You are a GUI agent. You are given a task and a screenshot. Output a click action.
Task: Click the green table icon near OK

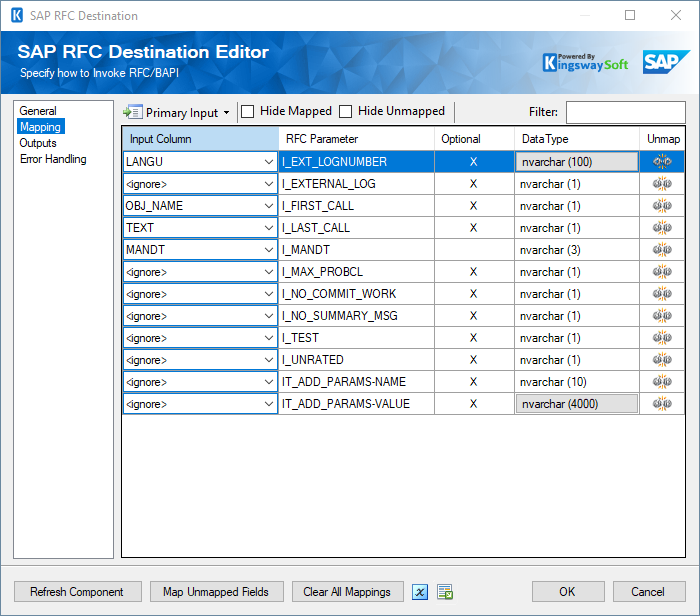[x=445, y=592]
